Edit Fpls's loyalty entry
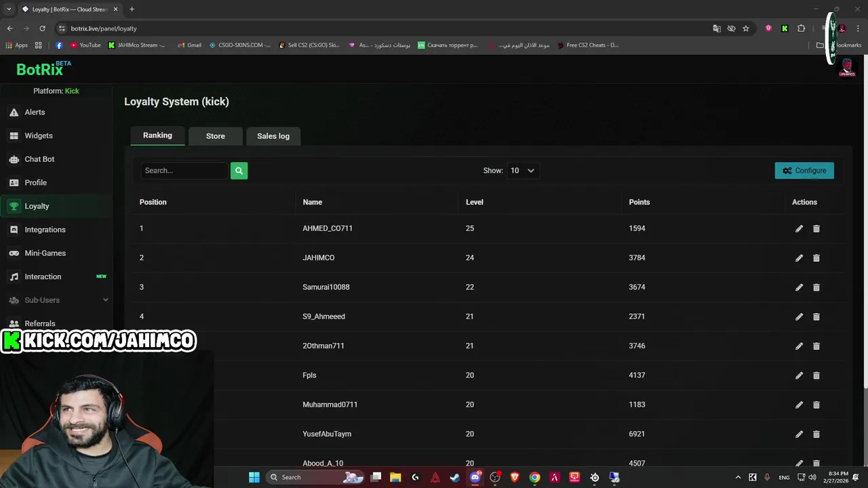868x488 pixels. (799, 375)
